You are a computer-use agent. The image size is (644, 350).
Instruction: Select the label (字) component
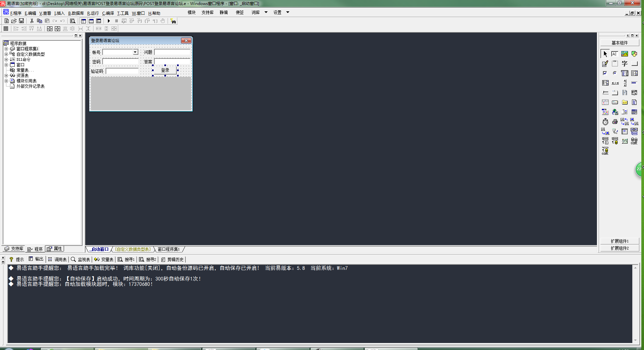pyautogui.click(x=624, y=63)
